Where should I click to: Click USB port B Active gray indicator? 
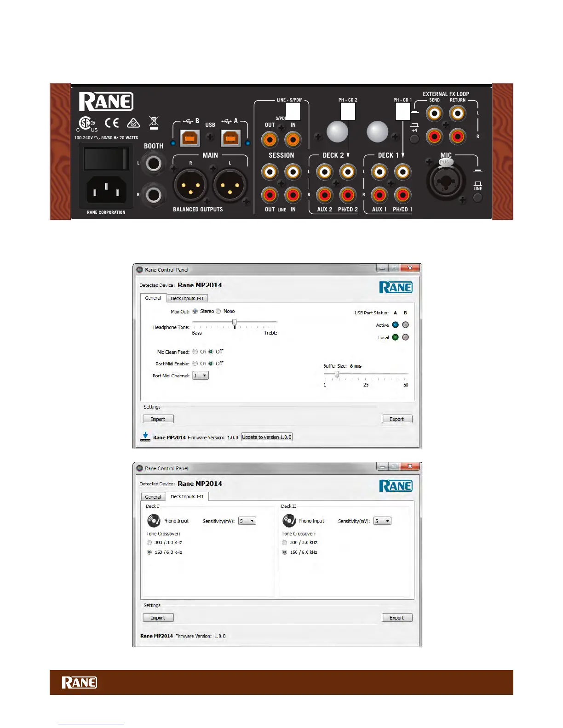405,325
